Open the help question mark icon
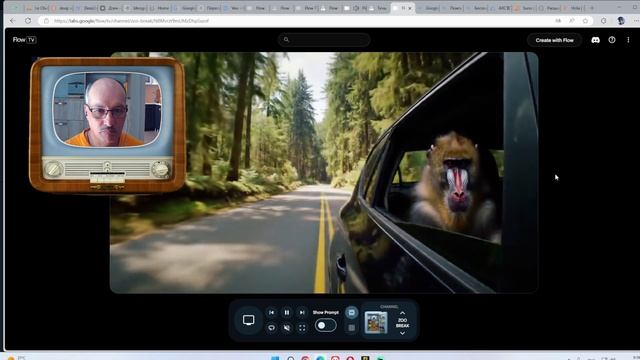The height and width of the screenshot is (360, 640). 612,40
